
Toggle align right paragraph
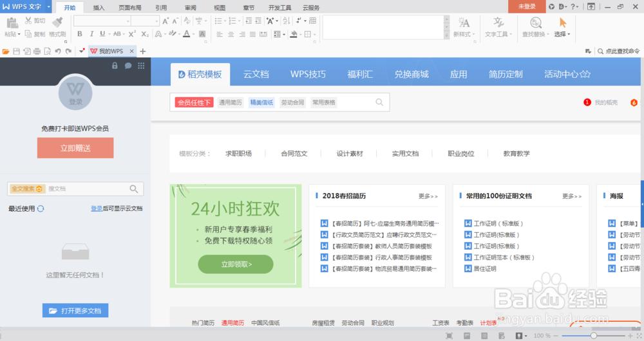click(242, 35)
